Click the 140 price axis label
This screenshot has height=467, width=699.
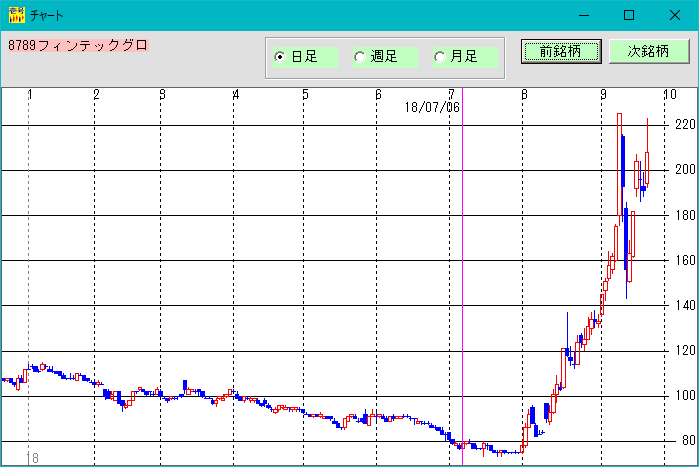(685, 306)
